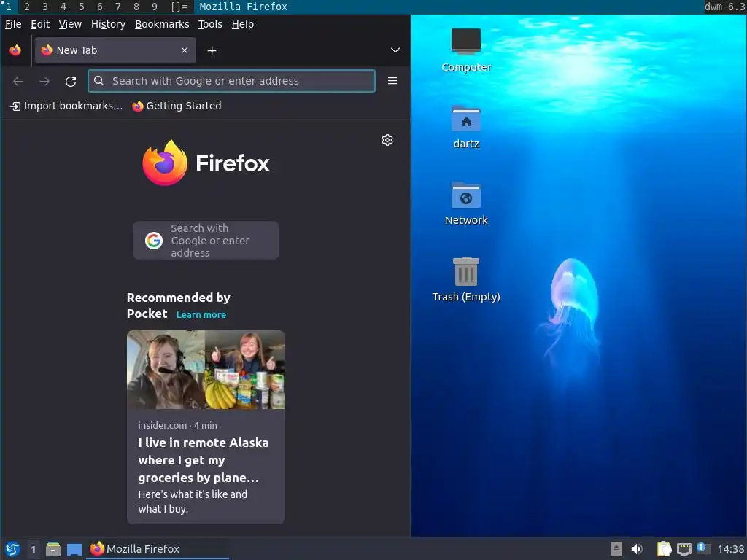Open the Help menu
747x560 pixels.
click(x=242, y=24)
